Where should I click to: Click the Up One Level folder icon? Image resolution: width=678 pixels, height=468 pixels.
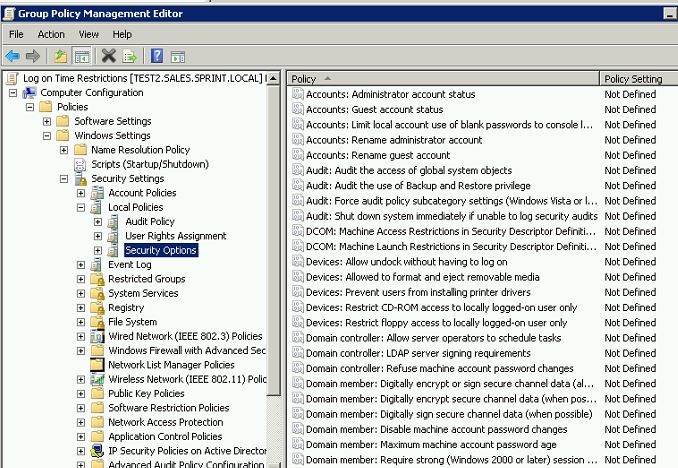pyautogui.click(x=61, y=56)
